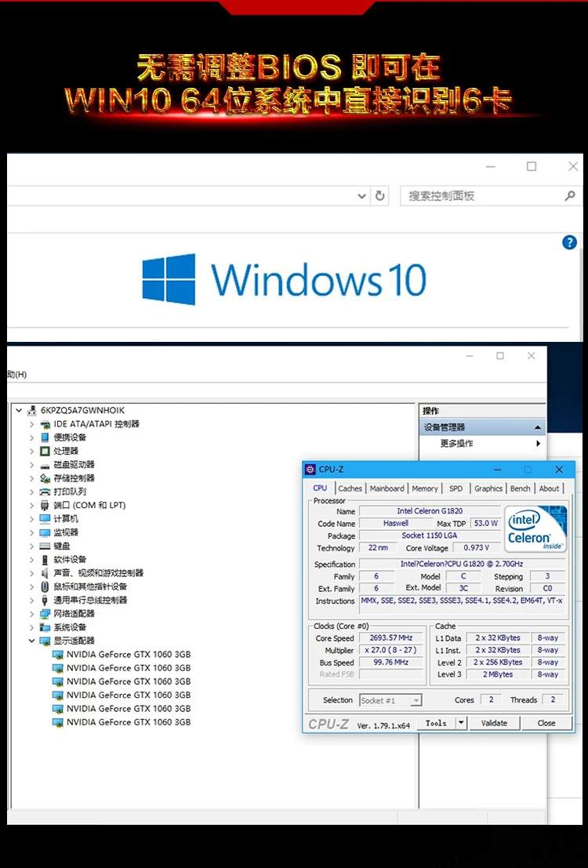The height and width of the screenshot is (868, 588).
Task: Click the Max TDP value 53.0 W
Action: (485, 523)
